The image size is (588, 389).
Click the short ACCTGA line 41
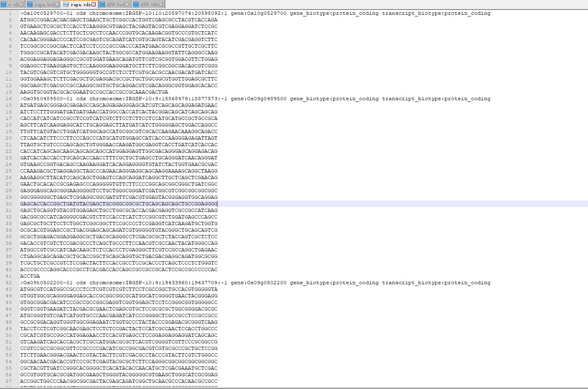pyautogui.click(x=30, y=276)
